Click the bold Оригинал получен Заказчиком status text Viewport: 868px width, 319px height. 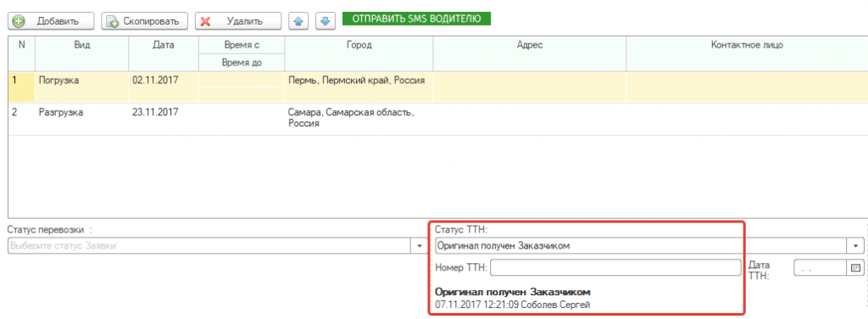(x=513, y=291)
